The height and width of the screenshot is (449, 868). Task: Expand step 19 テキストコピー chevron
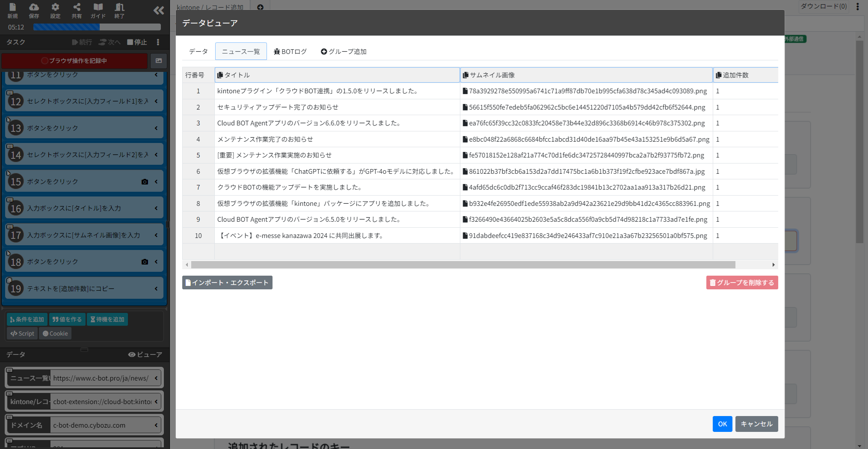156,289
